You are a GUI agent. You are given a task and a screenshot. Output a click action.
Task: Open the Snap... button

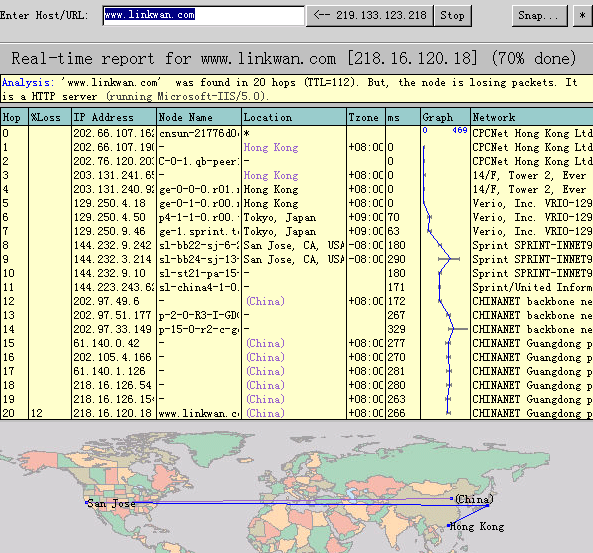tap(540, 16)
